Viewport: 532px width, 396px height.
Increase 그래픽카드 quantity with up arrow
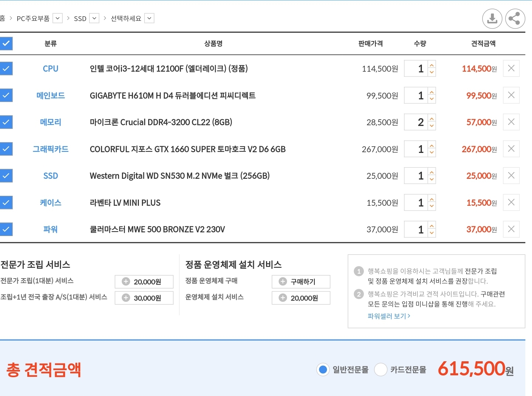coord(432,145)
